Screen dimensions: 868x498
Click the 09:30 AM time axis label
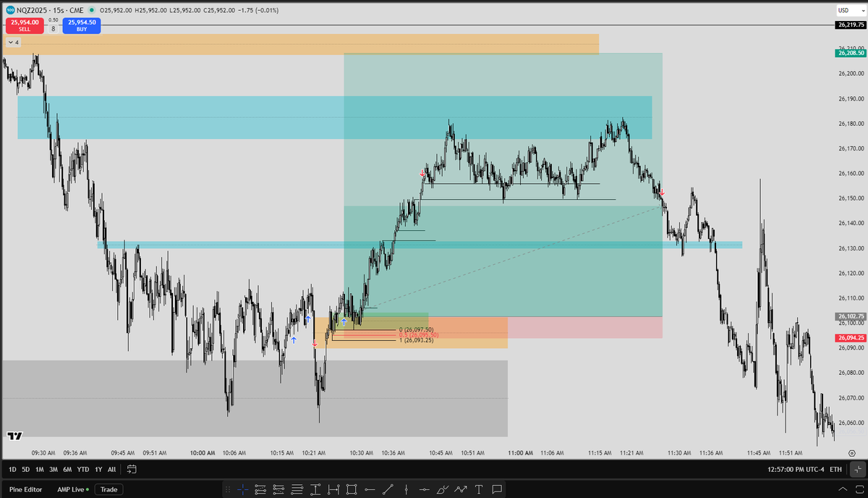[x=43, y=453]
